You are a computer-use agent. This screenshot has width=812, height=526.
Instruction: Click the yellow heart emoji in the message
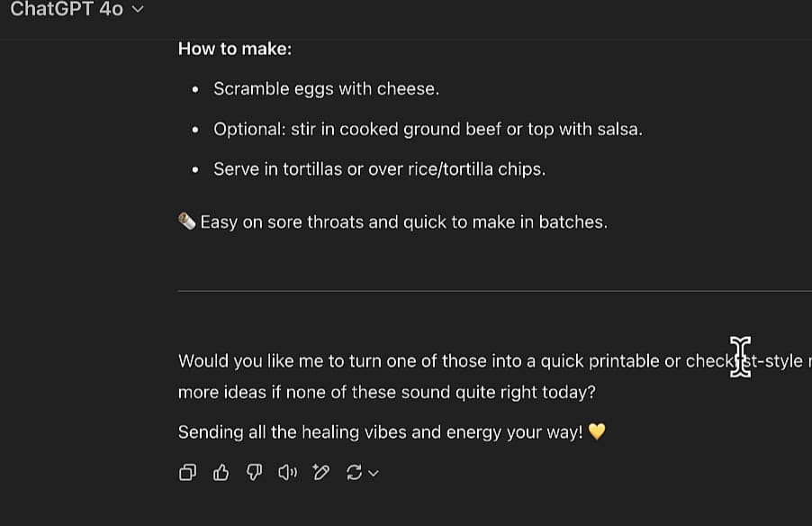point(599,431)
